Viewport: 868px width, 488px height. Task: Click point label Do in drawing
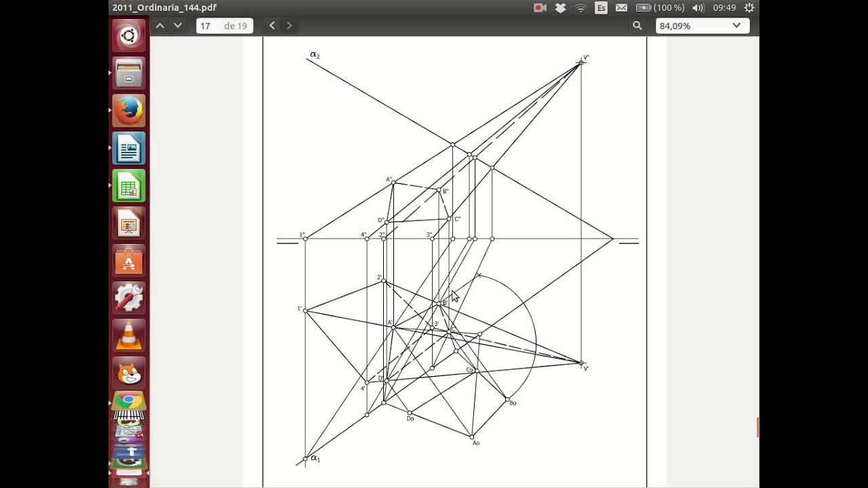tap(410, 418)
